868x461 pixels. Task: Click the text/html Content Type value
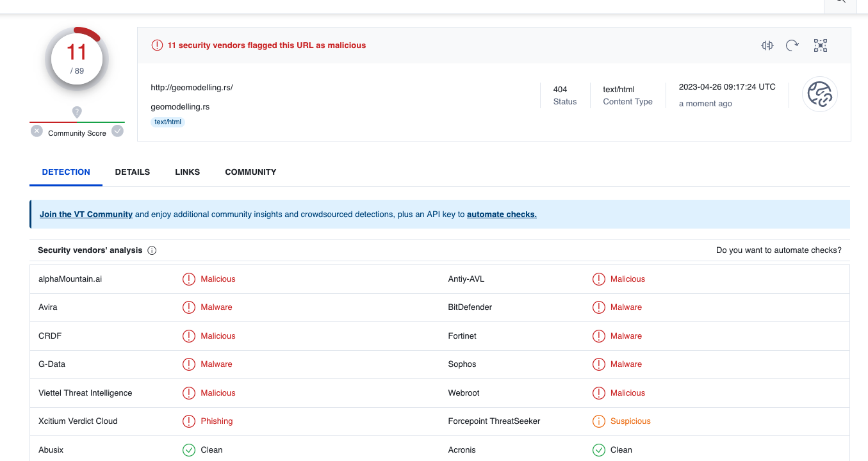[x=619, y=90]
